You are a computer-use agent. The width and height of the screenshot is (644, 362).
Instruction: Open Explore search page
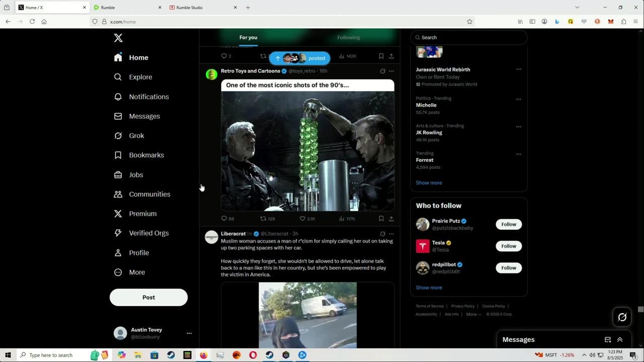tap(133, 77)
